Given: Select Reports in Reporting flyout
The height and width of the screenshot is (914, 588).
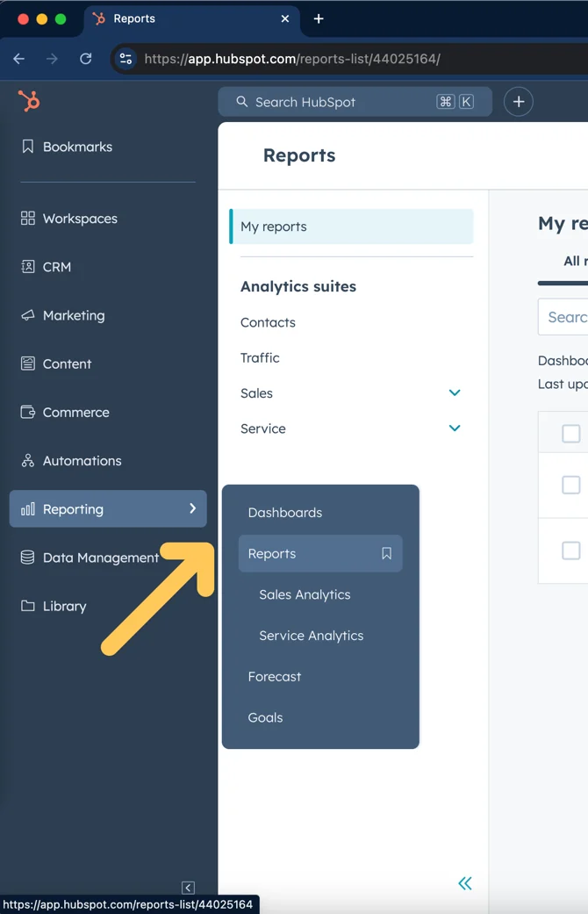Looking at the screenshot, I should (x=320, y=553).
